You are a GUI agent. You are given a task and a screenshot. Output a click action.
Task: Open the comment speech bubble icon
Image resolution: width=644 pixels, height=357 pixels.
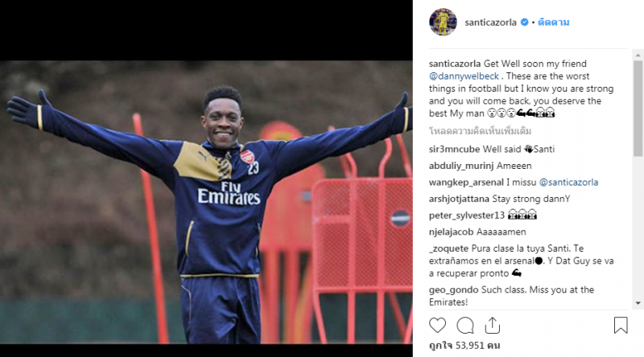pyautogui.click(x=465, y=326)
